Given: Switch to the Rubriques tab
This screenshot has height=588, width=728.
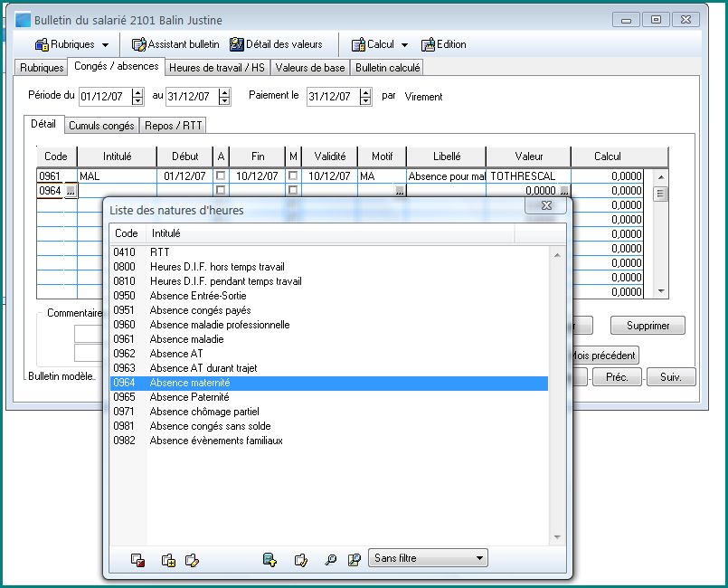Looking at the screenshot, I should (42, 68).
